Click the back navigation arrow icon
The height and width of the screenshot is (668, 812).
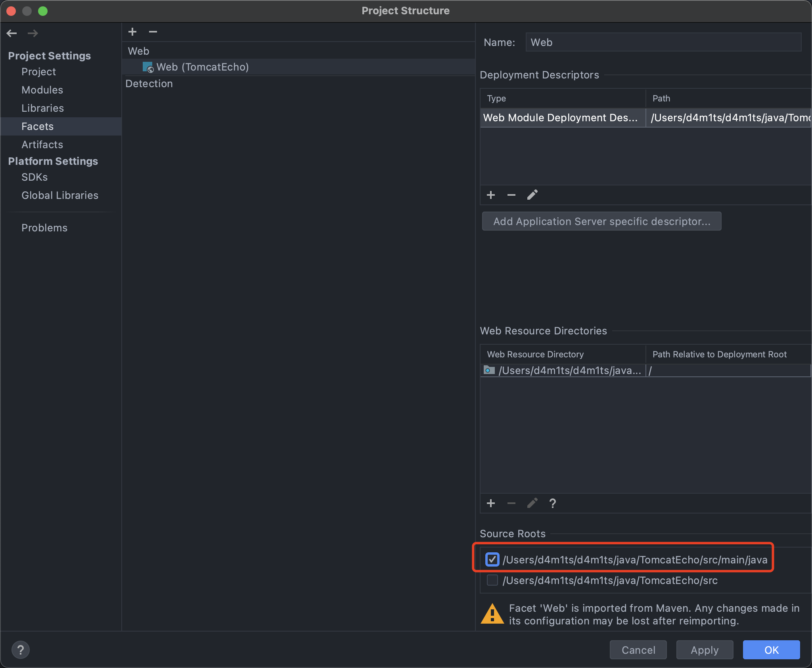[x=13, y=33]
